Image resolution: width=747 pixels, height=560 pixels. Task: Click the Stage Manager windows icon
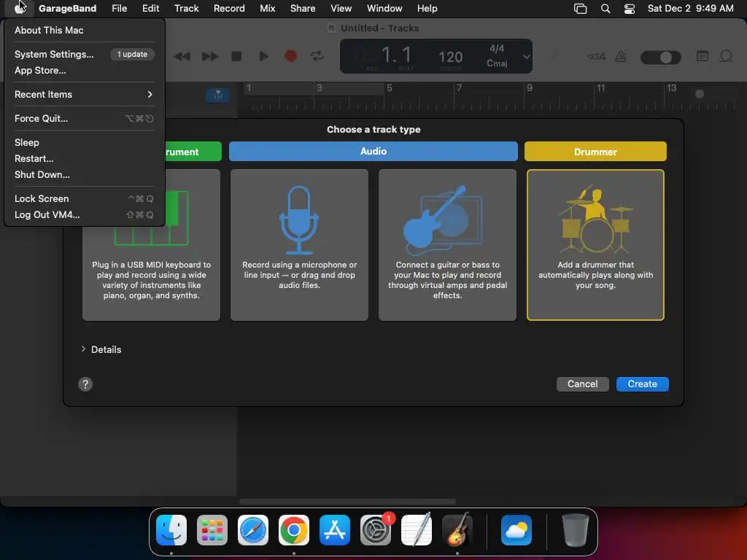tap(580, 9)
